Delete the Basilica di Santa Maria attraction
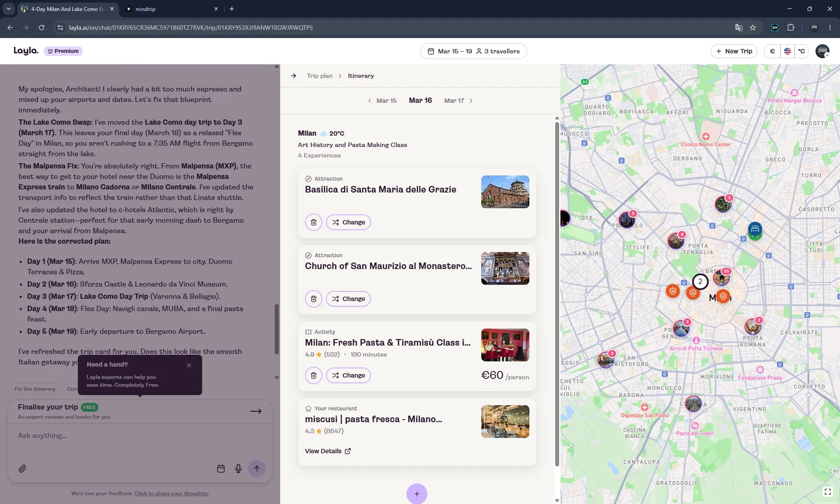840x504 pixels. click(x=313, y=222)
